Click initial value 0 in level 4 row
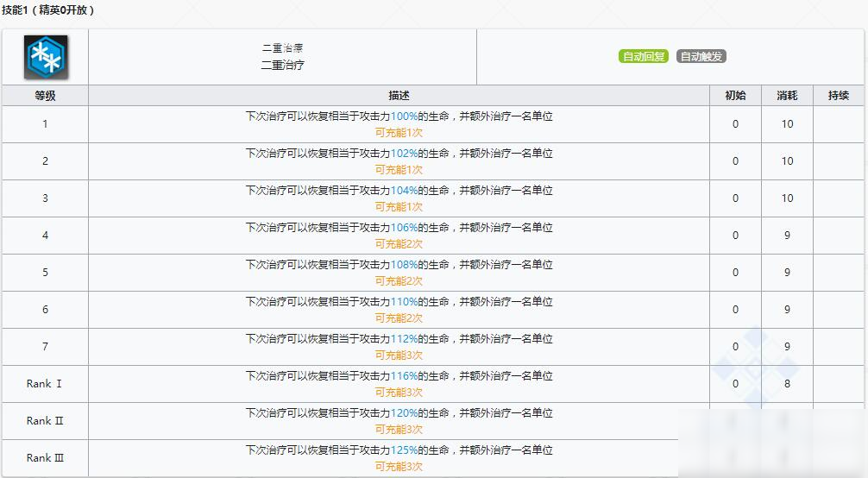The image size is (868, 478). tap(735, 236)
